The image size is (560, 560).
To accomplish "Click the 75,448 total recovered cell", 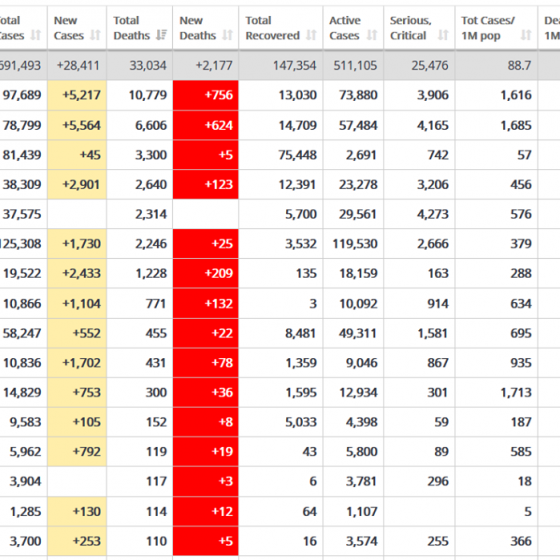I will pyautogui.click(x=281, y=155).
